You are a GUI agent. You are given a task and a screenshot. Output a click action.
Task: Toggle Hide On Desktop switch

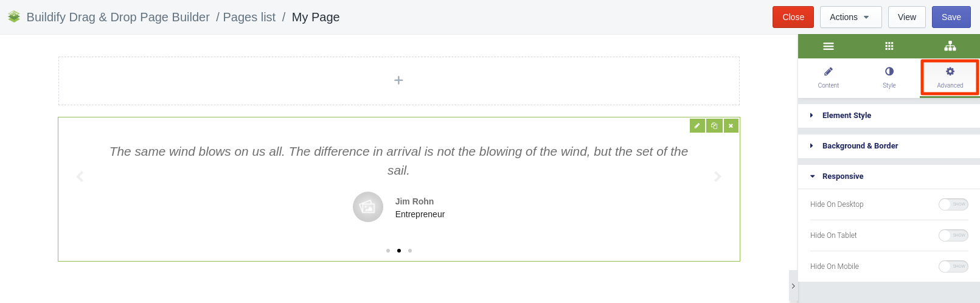[953, 204]
